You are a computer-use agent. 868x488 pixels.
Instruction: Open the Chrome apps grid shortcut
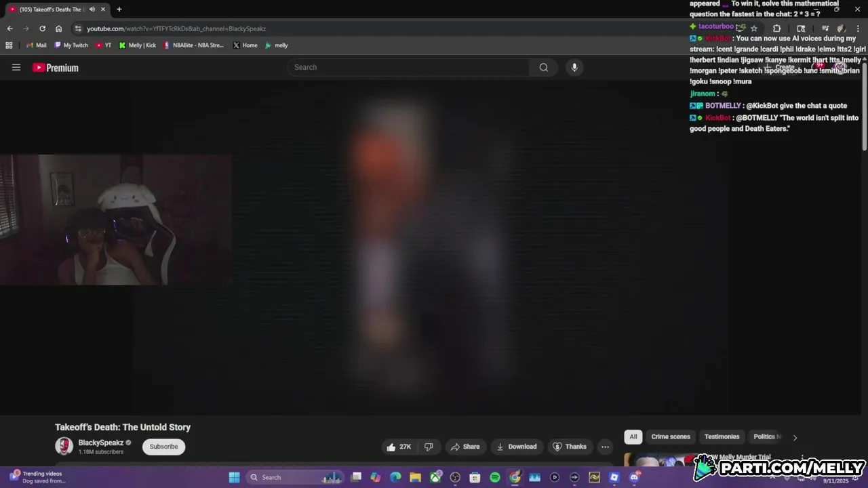point(9,45)
